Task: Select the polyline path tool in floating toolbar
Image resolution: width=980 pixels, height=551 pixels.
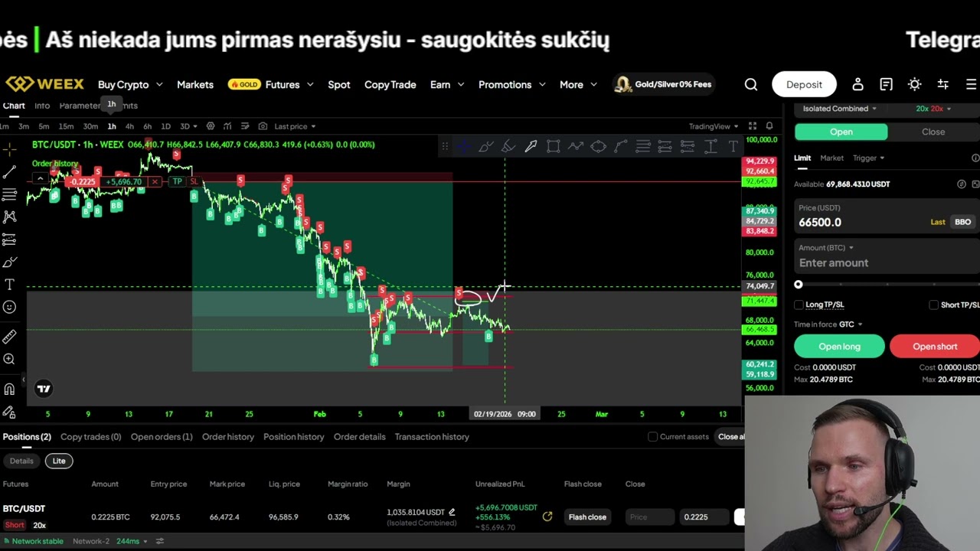Action: (x=576, y=146)
